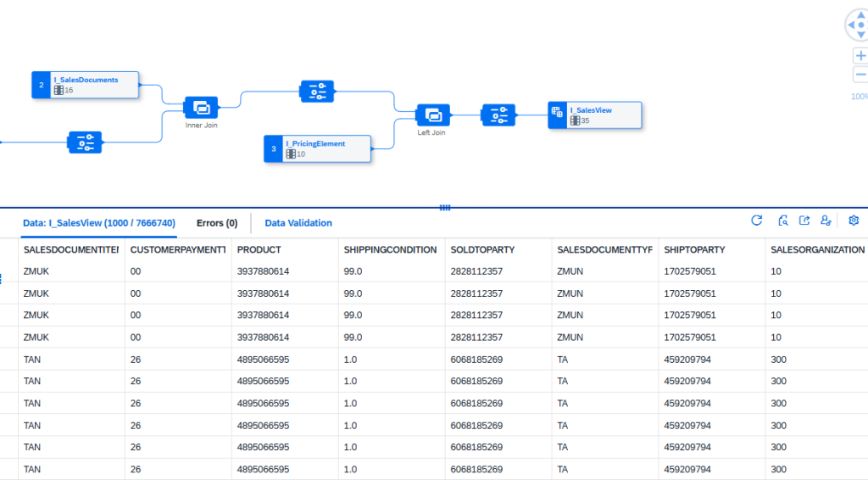Viewport: 868px width, 480px height.
Task: Click the refresh data preview icon
Action: click(x=757, y=220)
